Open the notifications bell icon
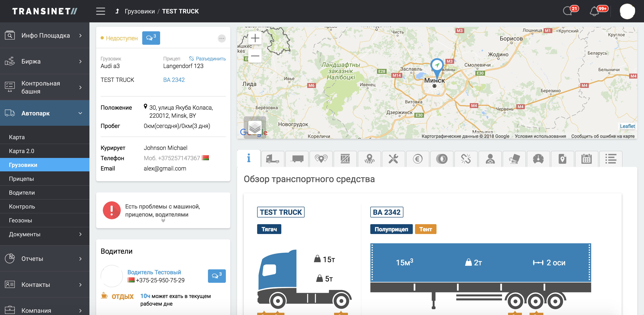This screenshot has height=315, width=644. pyautogui.click(x=594, y=11)
